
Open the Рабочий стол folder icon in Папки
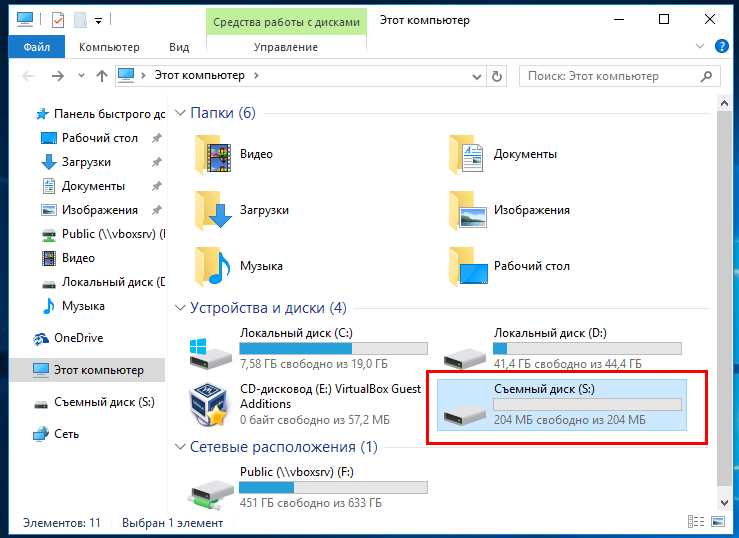468,266
